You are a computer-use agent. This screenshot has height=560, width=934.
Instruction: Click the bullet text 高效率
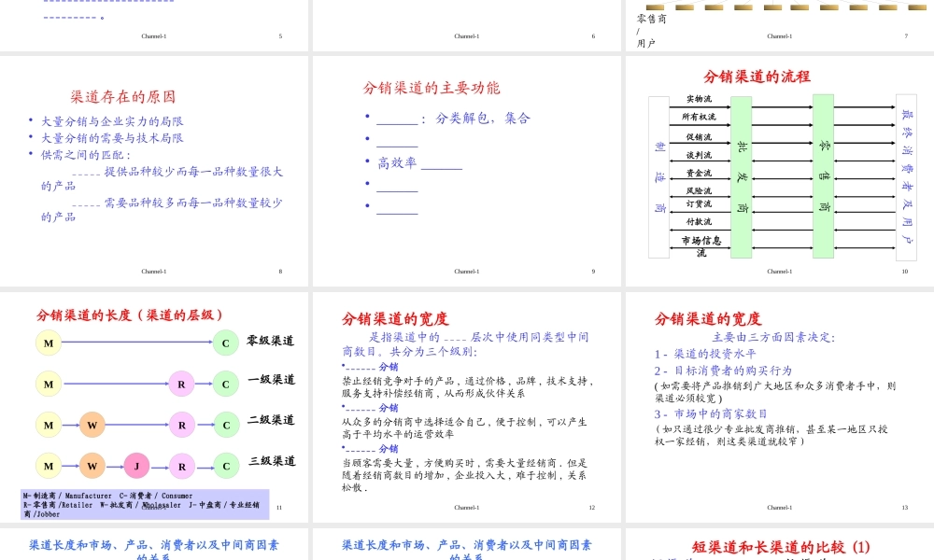click(397, 163)
